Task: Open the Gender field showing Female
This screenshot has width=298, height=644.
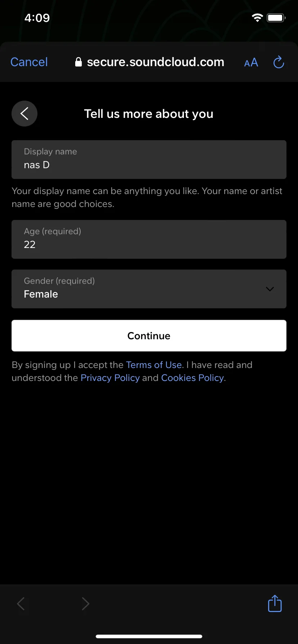Action: point(149,289)
